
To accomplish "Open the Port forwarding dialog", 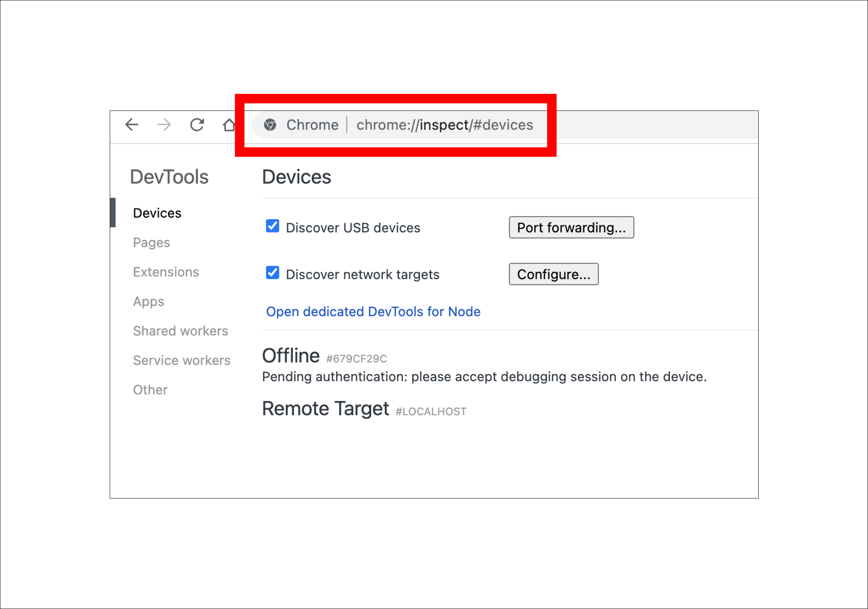I will (571, 227).
